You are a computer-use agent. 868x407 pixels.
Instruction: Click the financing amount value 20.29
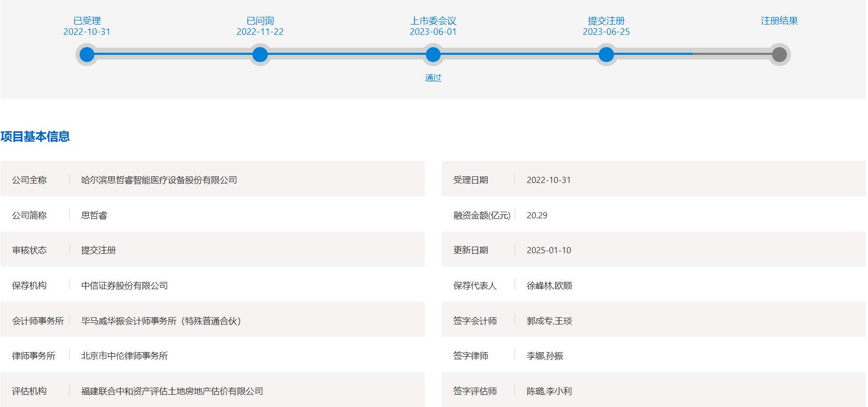(537, 215)
